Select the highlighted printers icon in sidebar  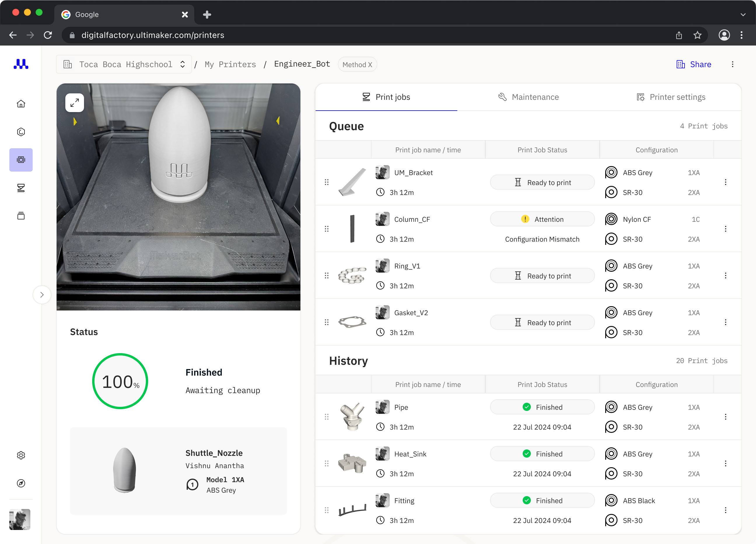[x=21, y=160]
